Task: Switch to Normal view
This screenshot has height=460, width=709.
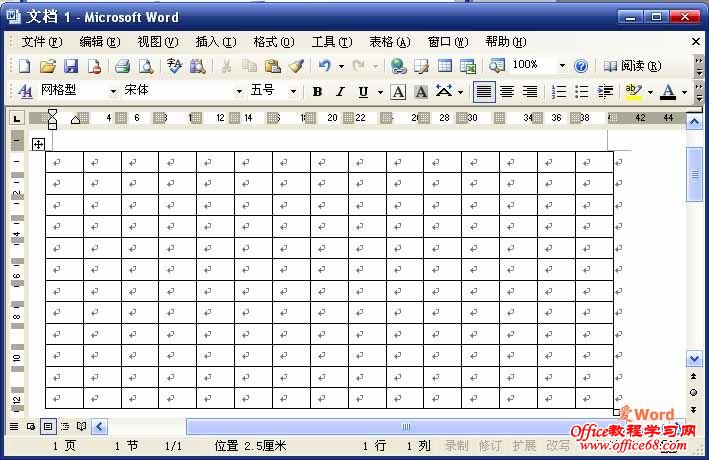Action: click(14, 426)
